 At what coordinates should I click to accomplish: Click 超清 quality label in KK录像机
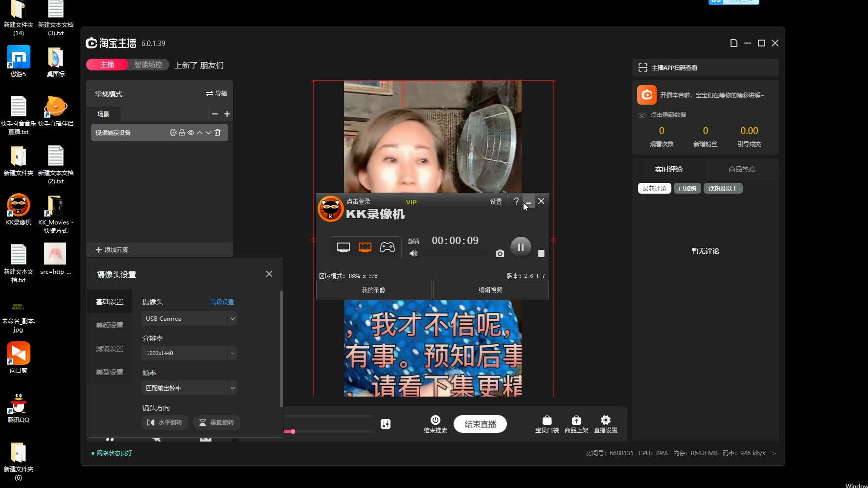pyautogui.click(x=414, y=241)
